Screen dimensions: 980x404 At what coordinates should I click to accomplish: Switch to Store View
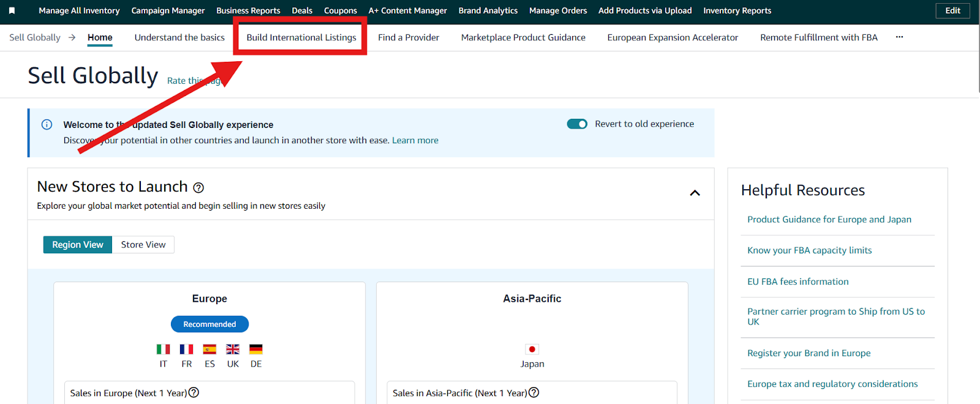[143, 245]
